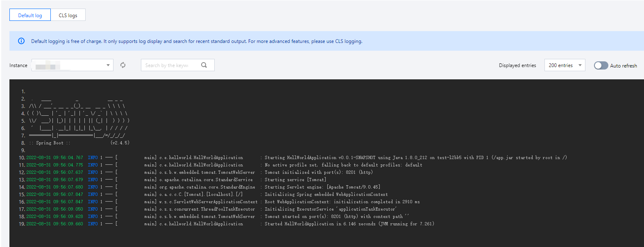Click the Root WebApplicationContext log message
Viewport: 644px width, 247px height.
click(x=342, y=202)
